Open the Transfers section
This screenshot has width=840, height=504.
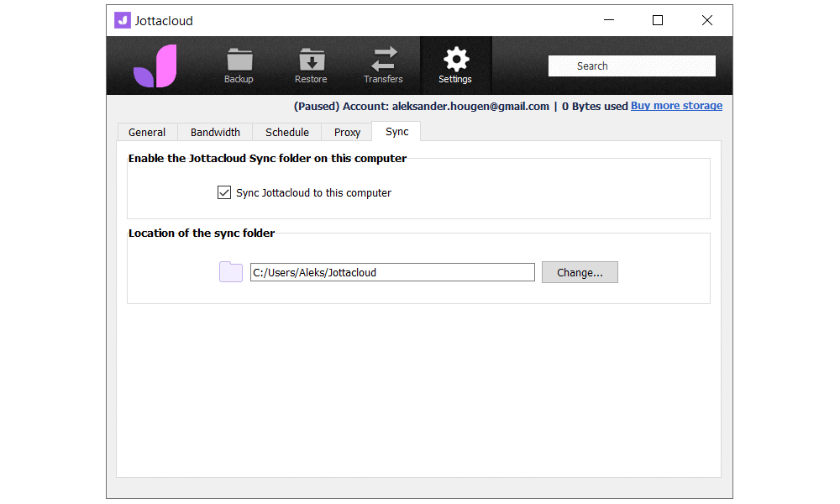click(383, 66)
